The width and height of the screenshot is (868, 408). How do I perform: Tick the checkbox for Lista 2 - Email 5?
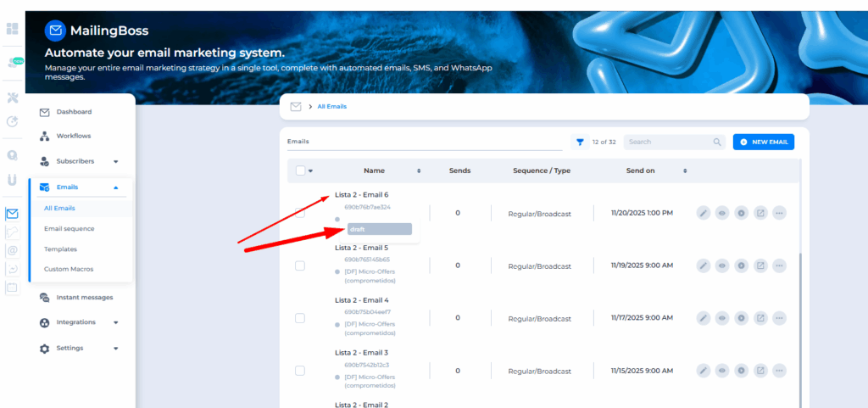point(300,265)
